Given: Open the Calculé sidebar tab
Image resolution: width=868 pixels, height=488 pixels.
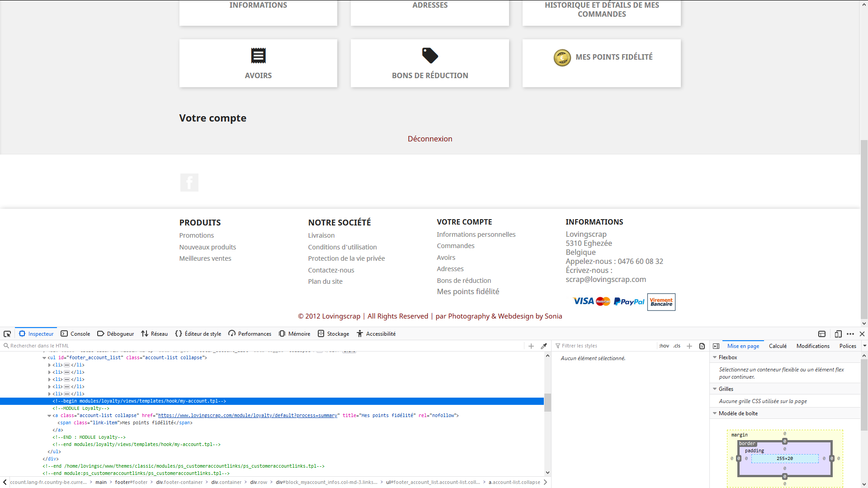Looking at the screenshot, I should (778, 346).
